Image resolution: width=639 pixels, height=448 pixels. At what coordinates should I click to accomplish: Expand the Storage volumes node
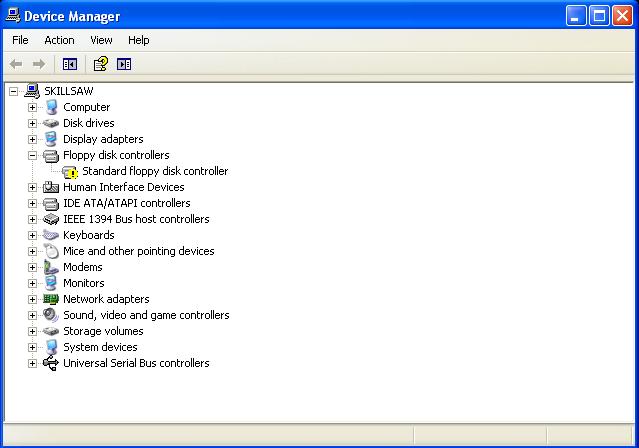coord(33,331)
